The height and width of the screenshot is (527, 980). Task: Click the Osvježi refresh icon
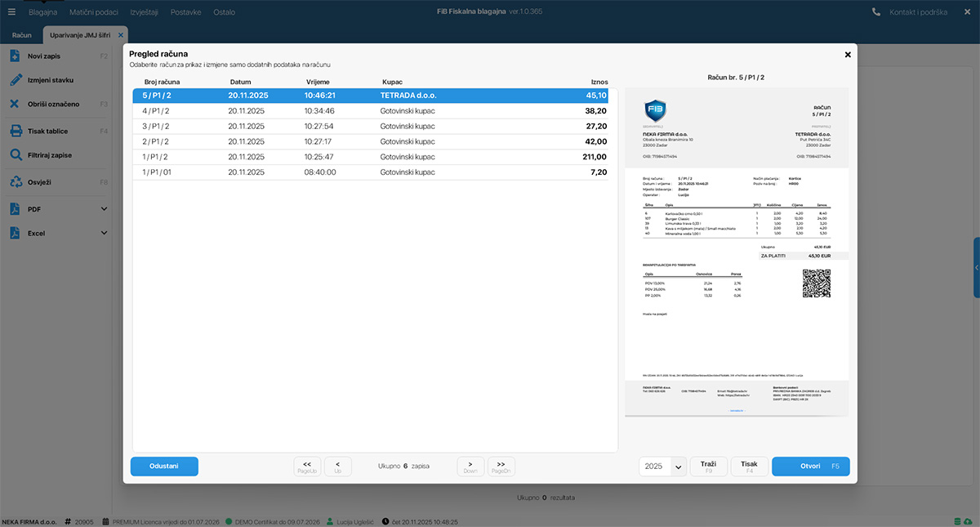coord(15,182)
